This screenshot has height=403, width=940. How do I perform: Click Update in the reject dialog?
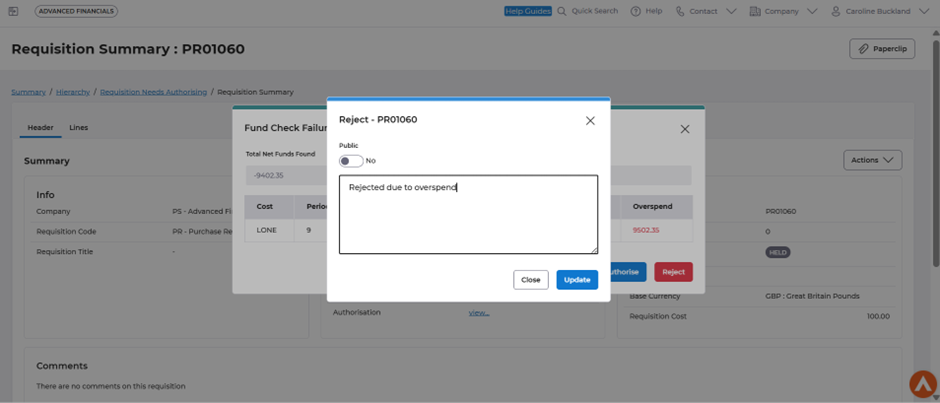pyautogui.click(x=577, y=279)
